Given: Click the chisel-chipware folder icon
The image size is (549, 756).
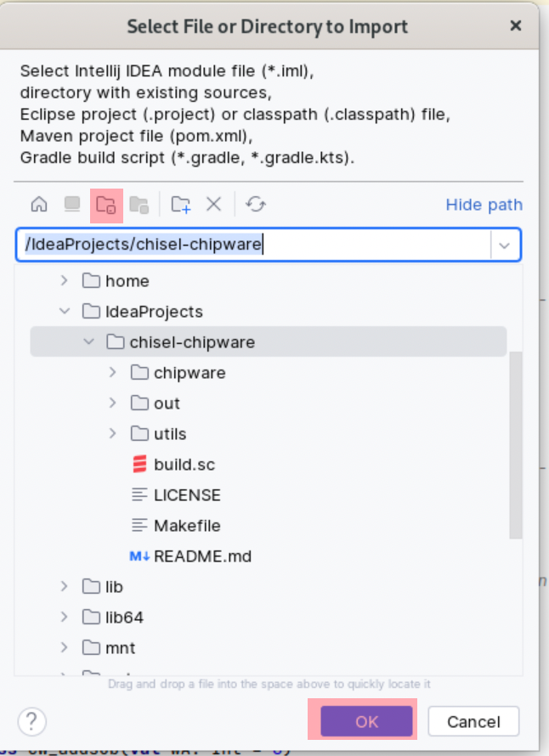Looking at the screenshot, I should (116, 341).
